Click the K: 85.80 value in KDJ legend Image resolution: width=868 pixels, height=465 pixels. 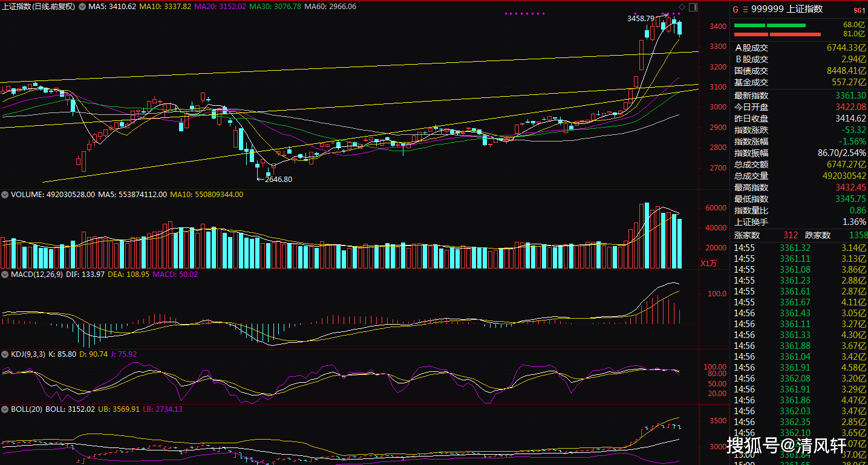click(x=62, y=354)
